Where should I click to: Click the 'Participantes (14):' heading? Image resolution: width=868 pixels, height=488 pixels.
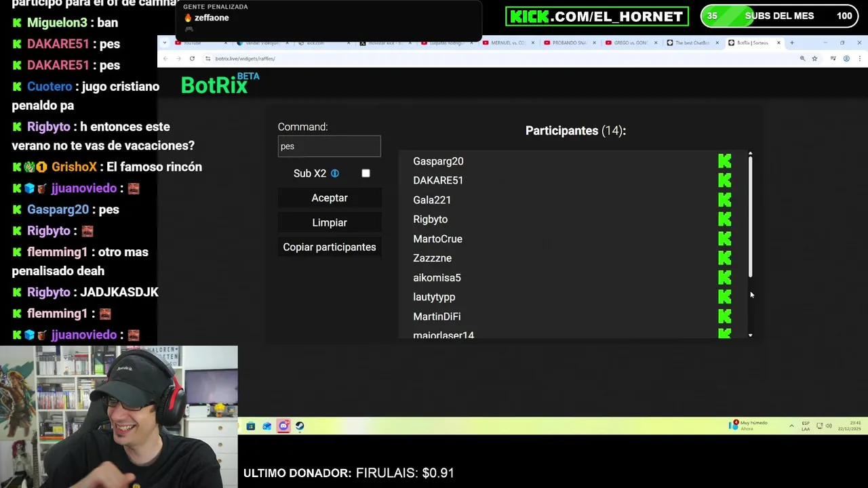tap(575, 131)
